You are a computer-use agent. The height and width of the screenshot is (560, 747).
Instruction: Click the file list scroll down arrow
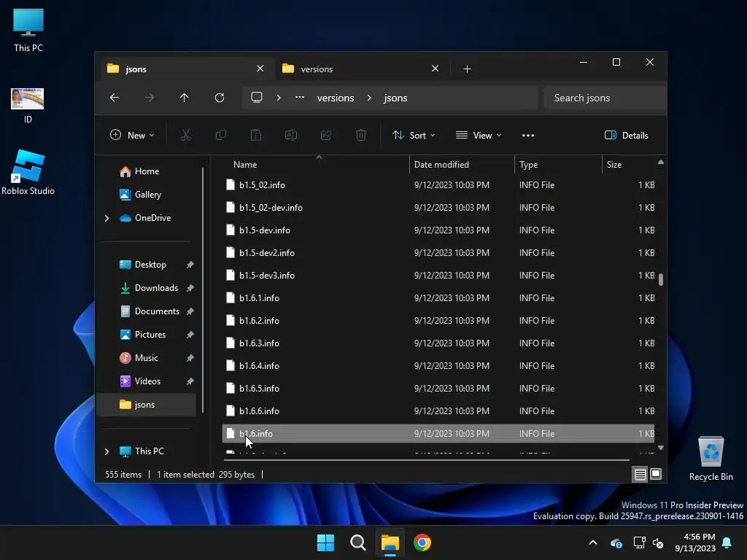click(x=661, y=448)
